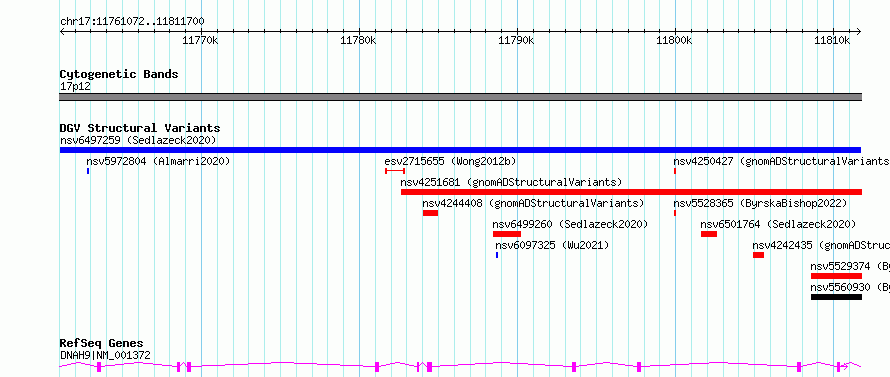Image resolution: width=890 pixels, height=377 pixels.
Task: Click the nsv5560930 black variant bar
Action: [x=836, y=297]
